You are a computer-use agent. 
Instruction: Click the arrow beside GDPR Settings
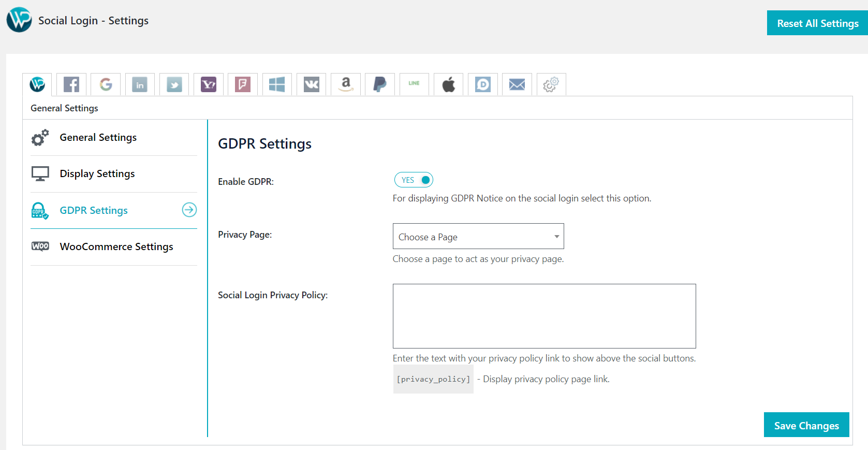tap(189, 210)
